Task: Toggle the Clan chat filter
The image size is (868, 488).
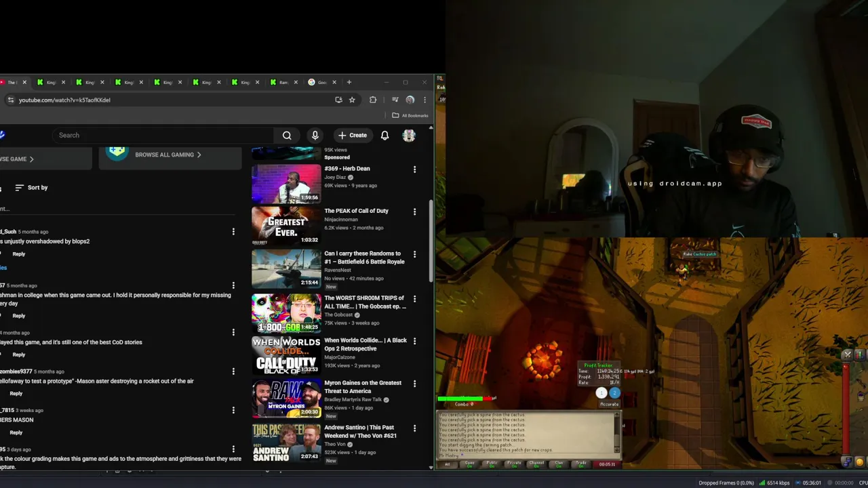Action: click(x=559, y=464)
